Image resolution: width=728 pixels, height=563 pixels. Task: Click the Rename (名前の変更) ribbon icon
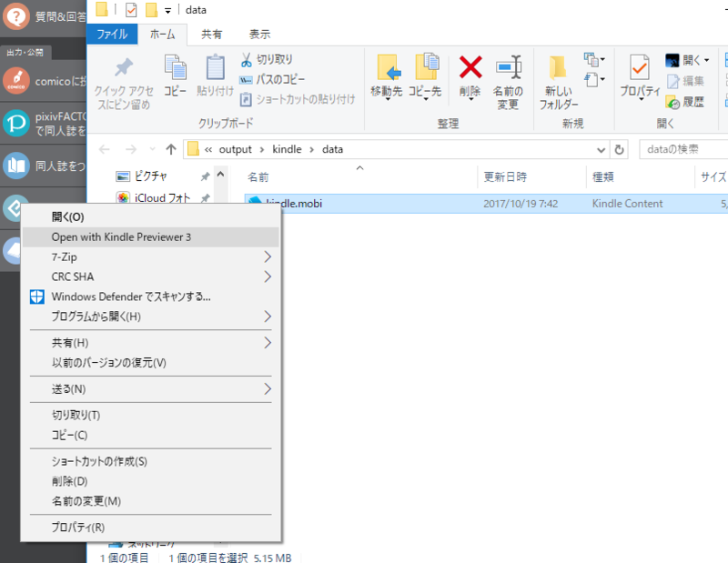click(509, 66)
